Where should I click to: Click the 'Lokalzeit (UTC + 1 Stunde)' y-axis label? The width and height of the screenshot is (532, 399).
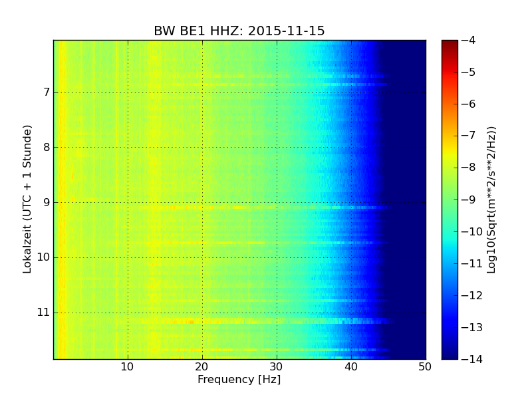pyautogui.click(x=27, y=199)
